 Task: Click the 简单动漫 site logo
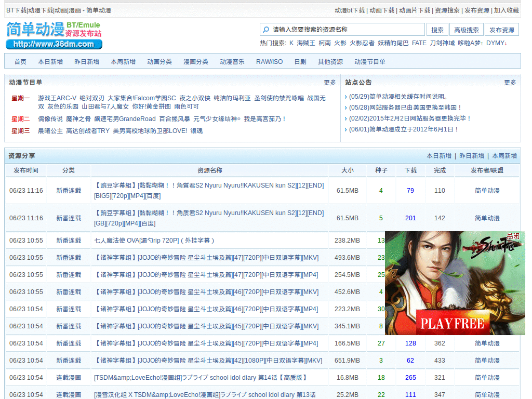coord(54,35)
